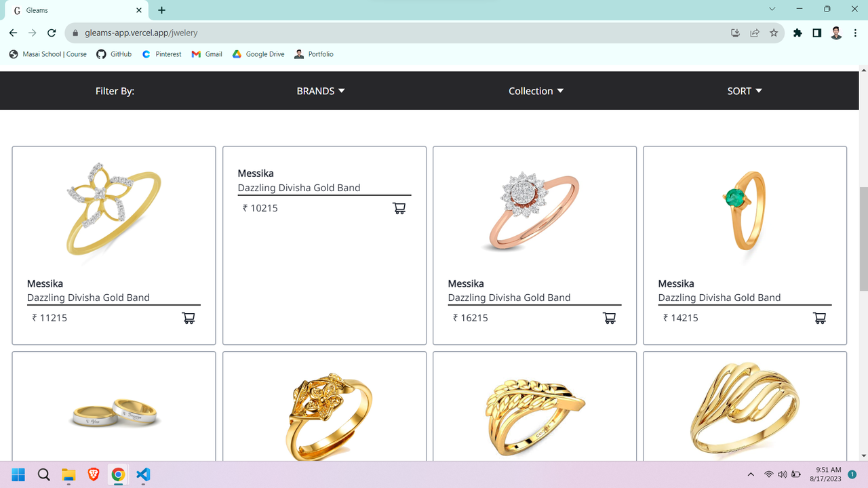Image resolution: width=868 pixels, height=488 pixels.
Task: Open the Chrome three-dot menu
Action: [x=856, y=33]
